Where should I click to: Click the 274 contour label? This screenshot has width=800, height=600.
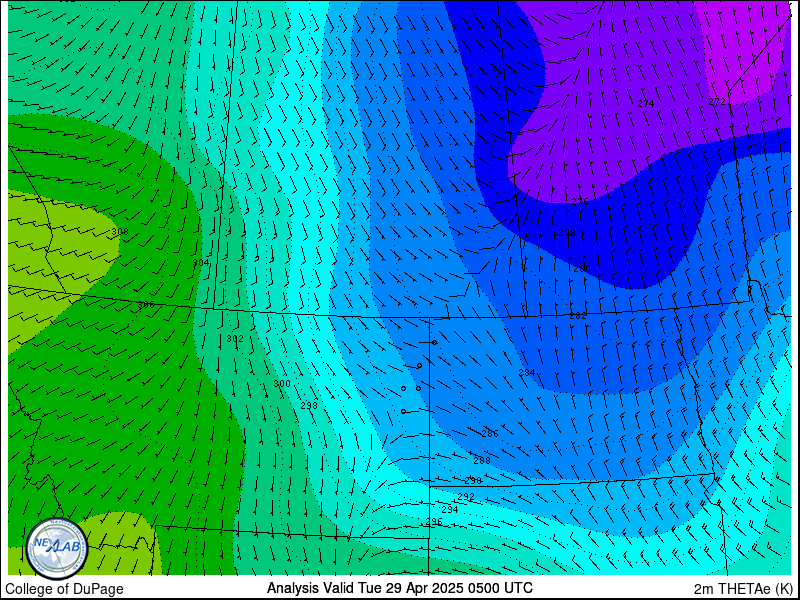(x=645, y=104)
